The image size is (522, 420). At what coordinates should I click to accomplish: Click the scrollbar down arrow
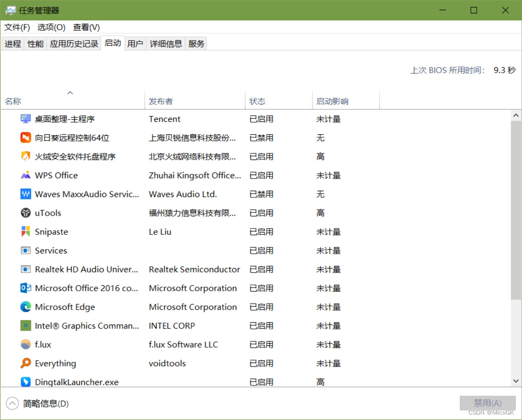point(516,381)
